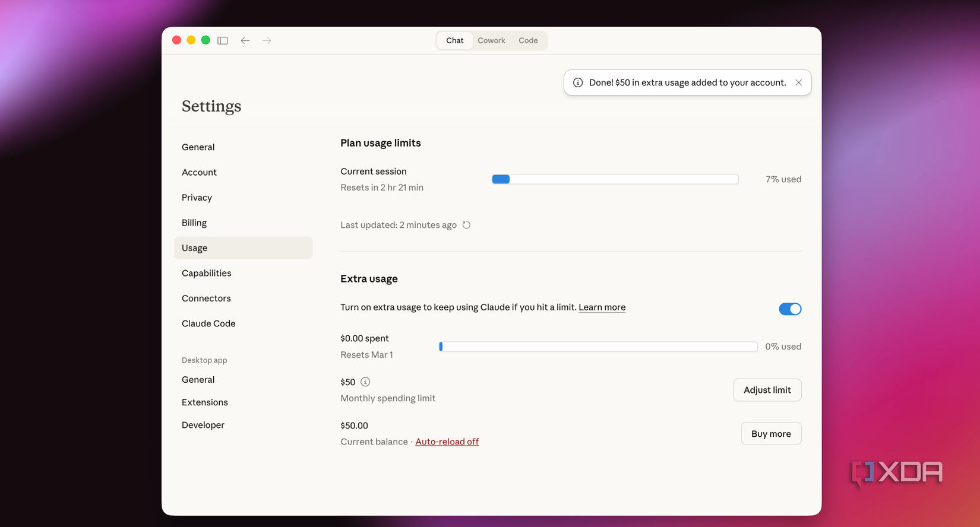Switch to the Code tab
Viewport: 980px width, 527px height.
[x=528, y=40]
